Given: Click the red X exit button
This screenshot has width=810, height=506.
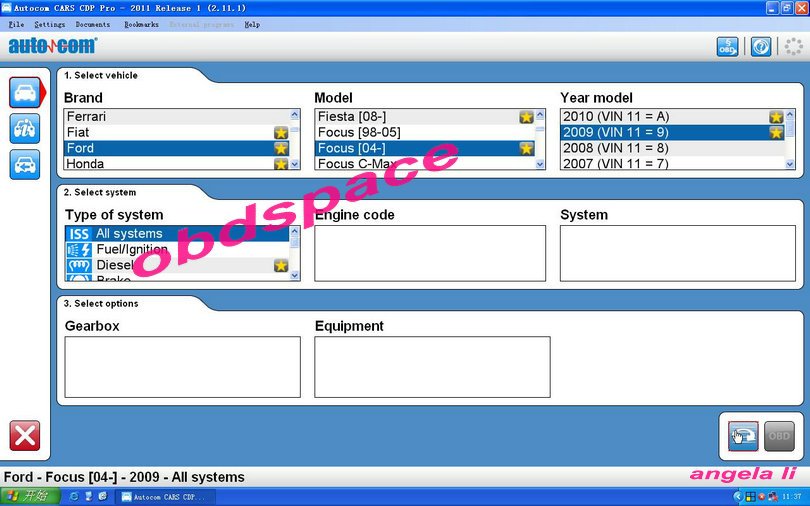Looking at the screenshot, I should pos(24,436).
